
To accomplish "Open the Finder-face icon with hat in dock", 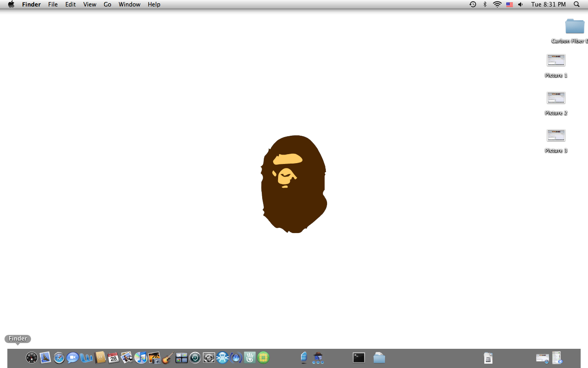I will pos(318,358).
